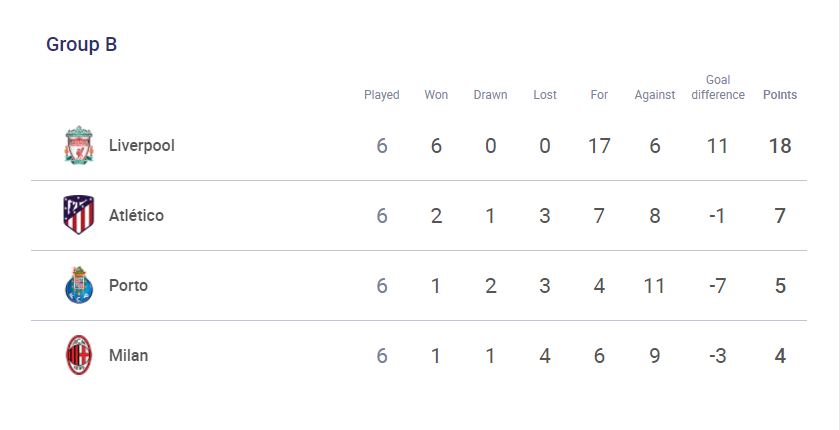Screen dimensions: 840x430
Task: Click the Against column header
Action: (655, 95)
